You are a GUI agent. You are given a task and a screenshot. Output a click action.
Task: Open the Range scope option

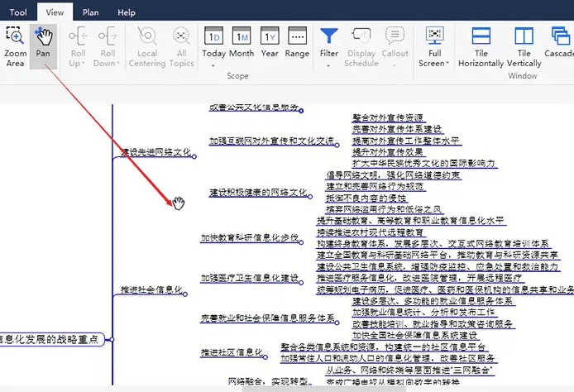pyautogui.click(x=297, y=45)
